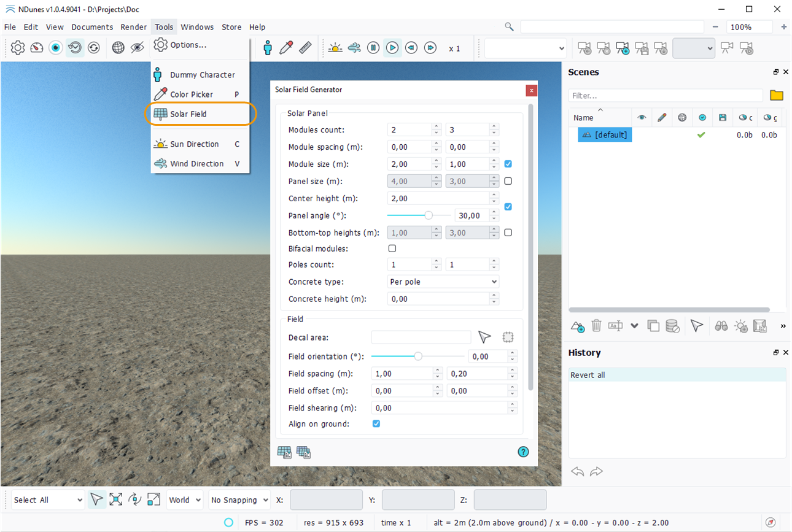The width and height of the screenshot is (792, 532).
Task: Click the wind direction toolbar icon
Action: (x=354, y=48)
